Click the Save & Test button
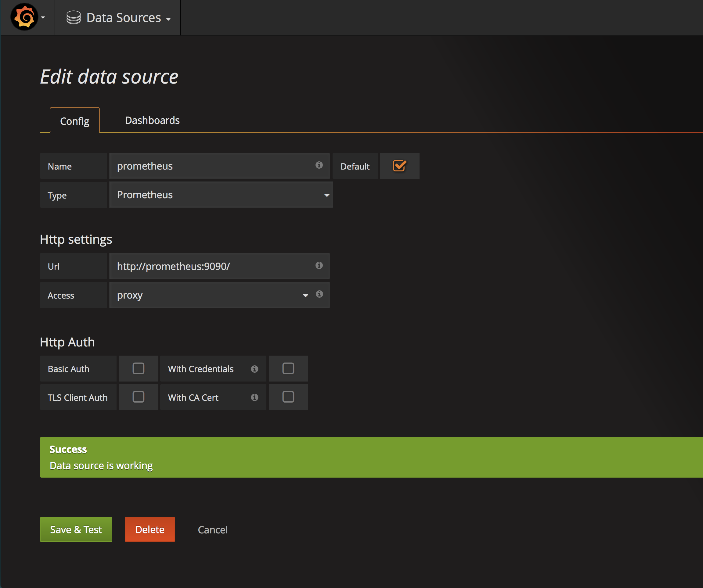This screenshot has height=588, width=703. coord(76,529)
